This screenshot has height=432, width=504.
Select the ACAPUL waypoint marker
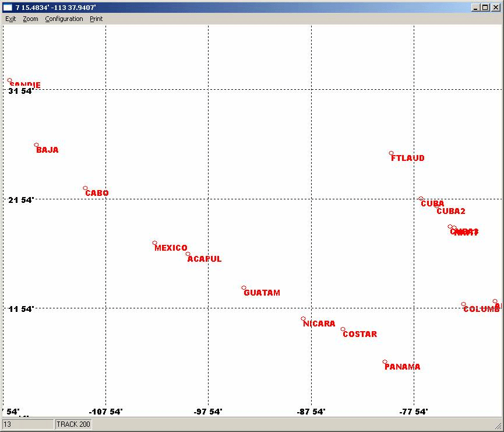pos(188,254)
